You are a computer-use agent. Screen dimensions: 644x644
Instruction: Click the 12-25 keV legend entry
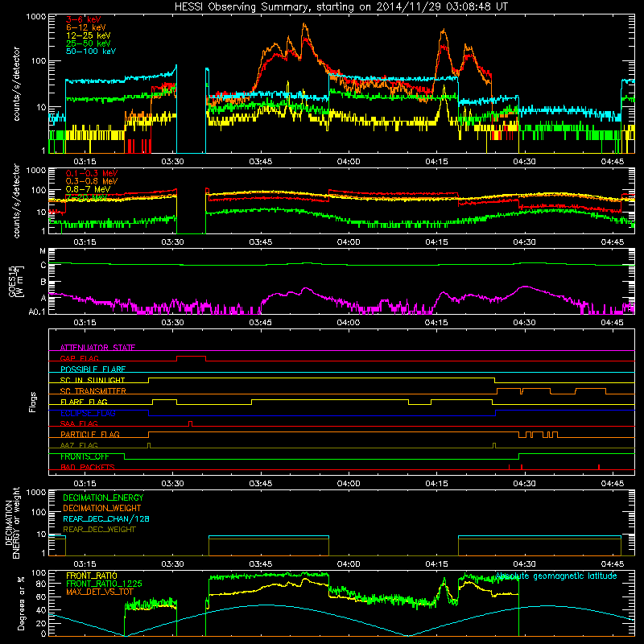[x=88, y=35]
